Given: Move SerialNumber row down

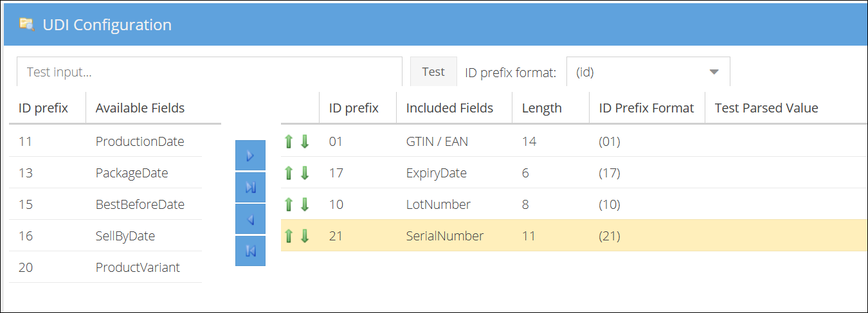Looking at the screenshot, I should coord(305,236).
